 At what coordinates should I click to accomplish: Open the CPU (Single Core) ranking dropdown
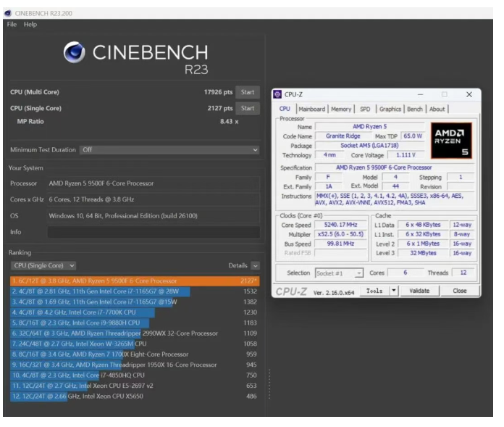(x=44, y=266)
